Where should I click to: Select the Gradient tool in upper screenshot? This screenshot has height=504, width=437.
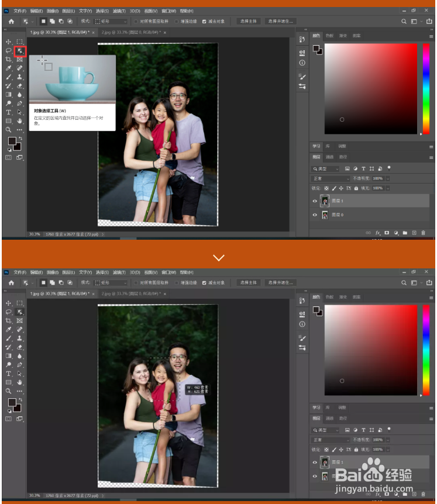click(8, 95)
